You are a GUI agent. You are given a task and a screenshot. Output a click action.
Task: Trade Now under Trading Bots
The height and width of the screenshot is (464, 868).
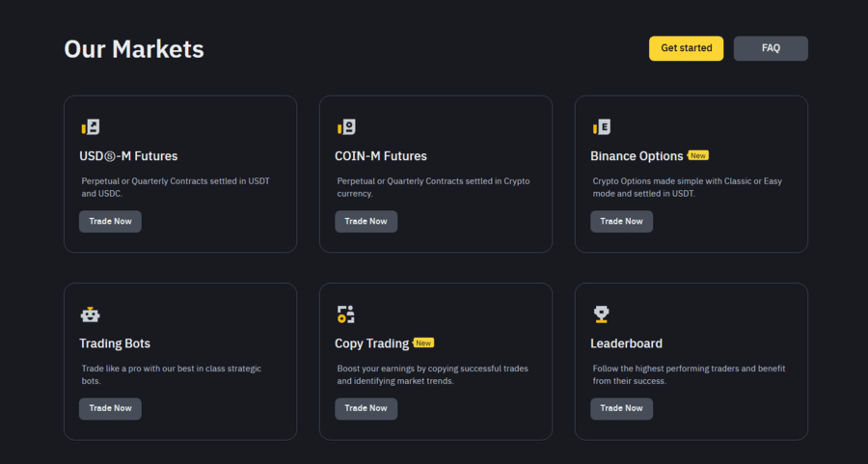[x=110, y=409]
